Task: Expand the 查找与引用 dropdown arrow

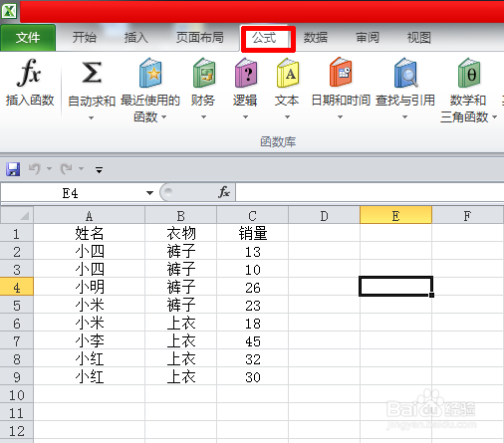Action: 404,116
